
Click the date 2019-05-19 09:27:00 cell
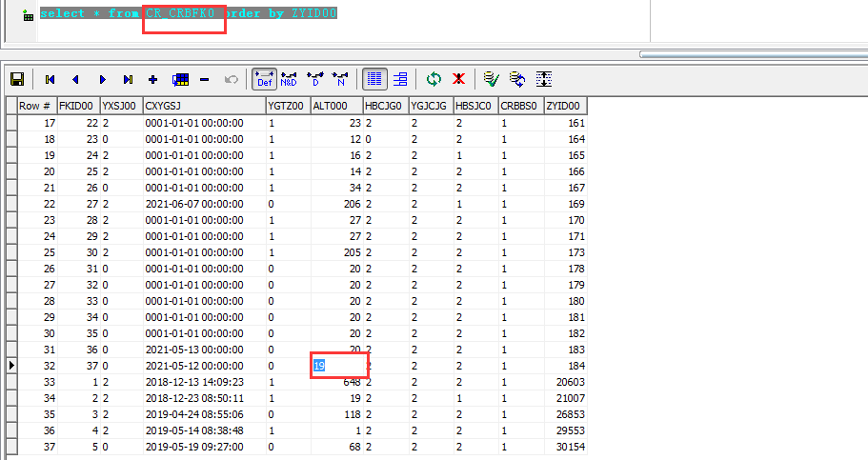tap(204, 447)
